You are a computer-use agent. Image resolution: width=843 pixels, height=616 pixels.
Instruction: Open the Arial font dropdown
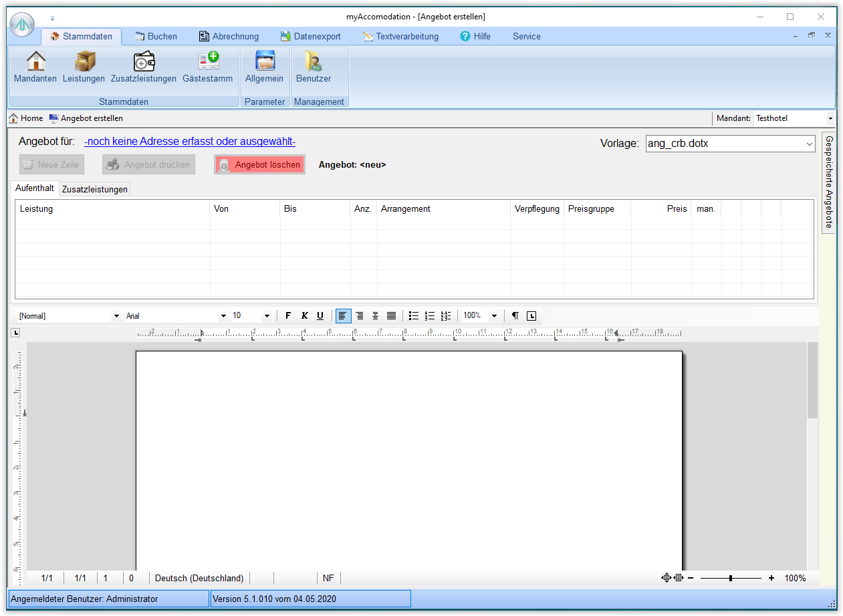223,316
